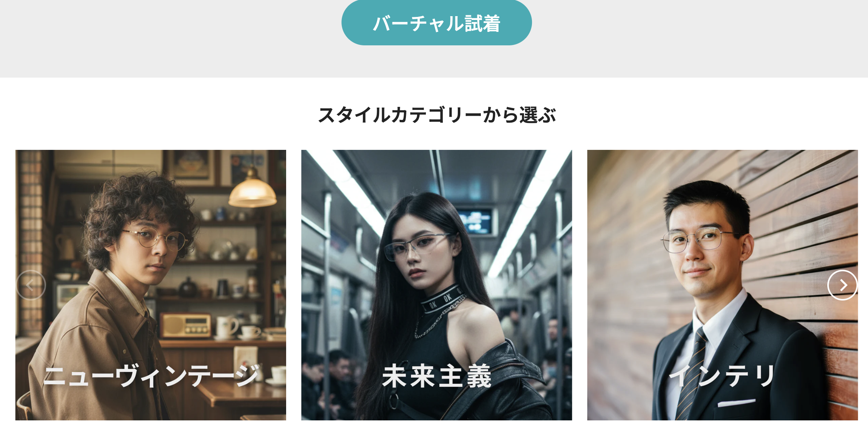
Task: Open the ニューヴィンテージ style category card
Action: coord(151,285)
